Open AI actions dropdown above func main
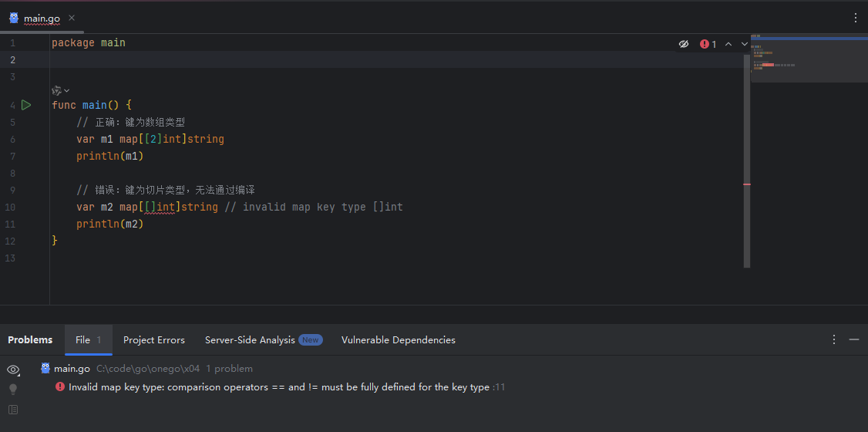 [x=61, y=90]
